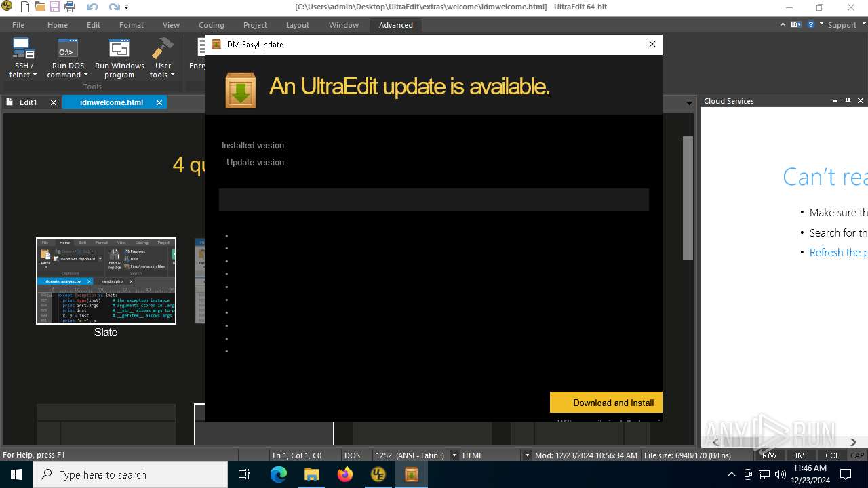Close the idmwelcome.html tab

(x=159, y=102)
